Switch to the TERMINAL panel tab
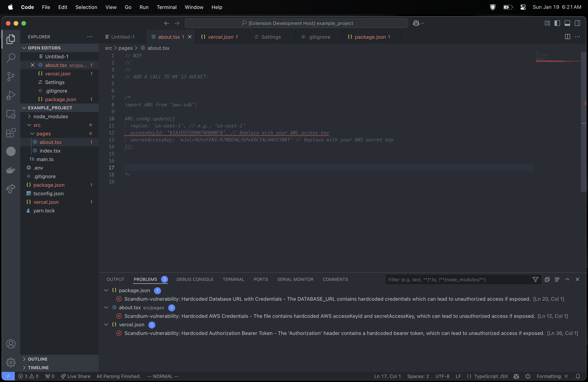The width and height of the screenshot is (588, 382). 233,279
